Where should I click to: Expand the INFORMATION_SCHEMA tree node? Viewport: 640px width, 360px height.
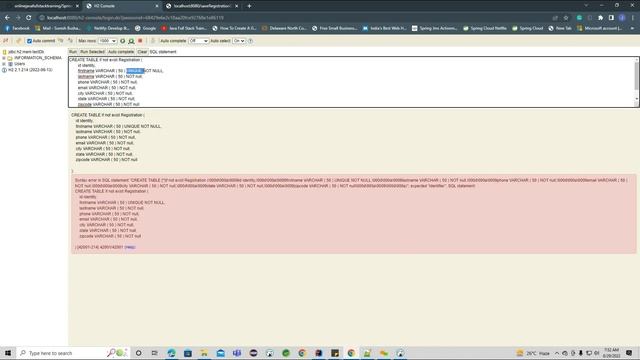(4, 58)
